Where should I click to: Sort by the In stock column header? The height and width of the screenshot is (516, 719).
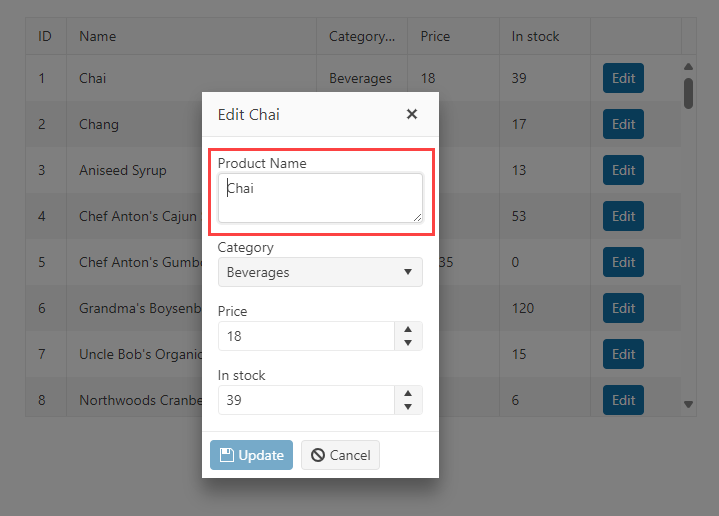click(535, 36)
